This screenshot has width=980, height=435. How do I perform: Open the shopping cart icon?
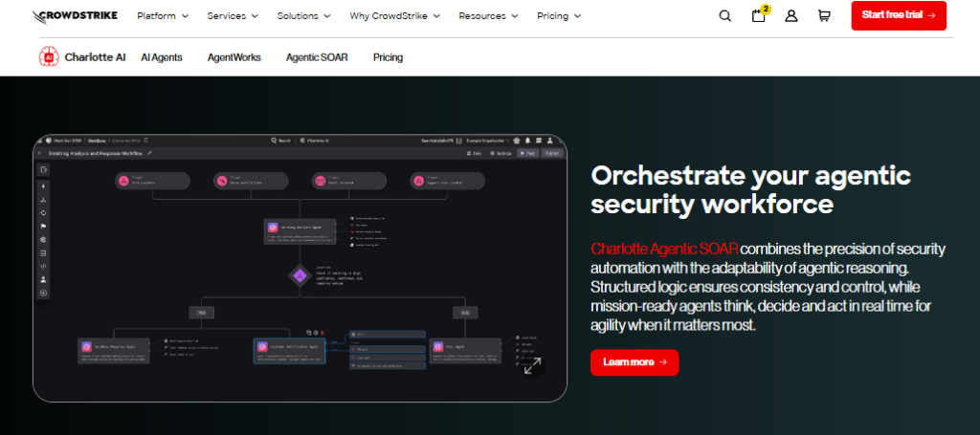coord(824,16)
